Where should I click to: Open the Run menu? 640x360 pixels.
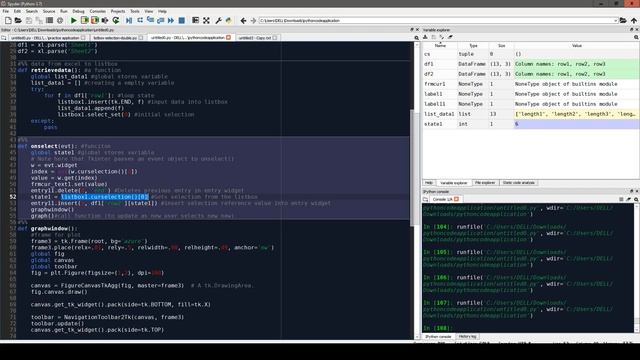point(64,11)
